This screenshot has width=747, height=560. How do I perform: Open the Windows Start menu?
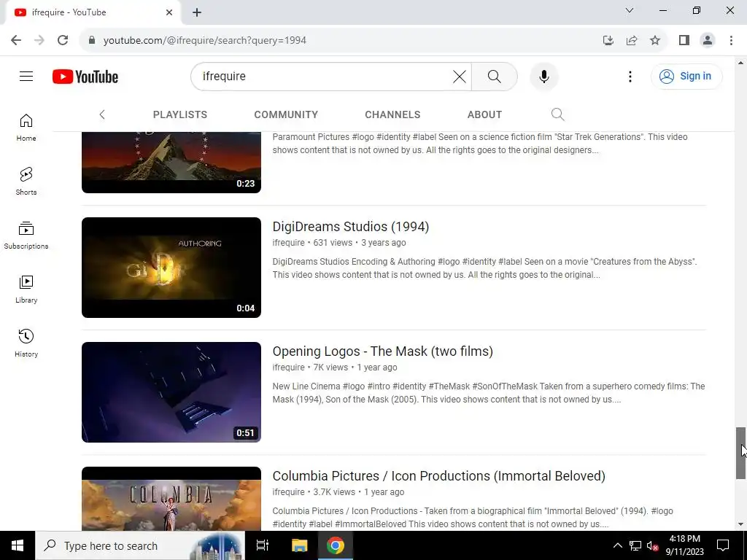[18, 545]
